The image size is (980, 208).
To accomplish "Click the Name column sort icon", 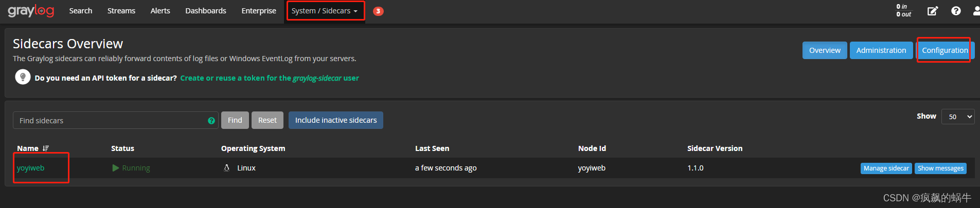I will (46, 148).
